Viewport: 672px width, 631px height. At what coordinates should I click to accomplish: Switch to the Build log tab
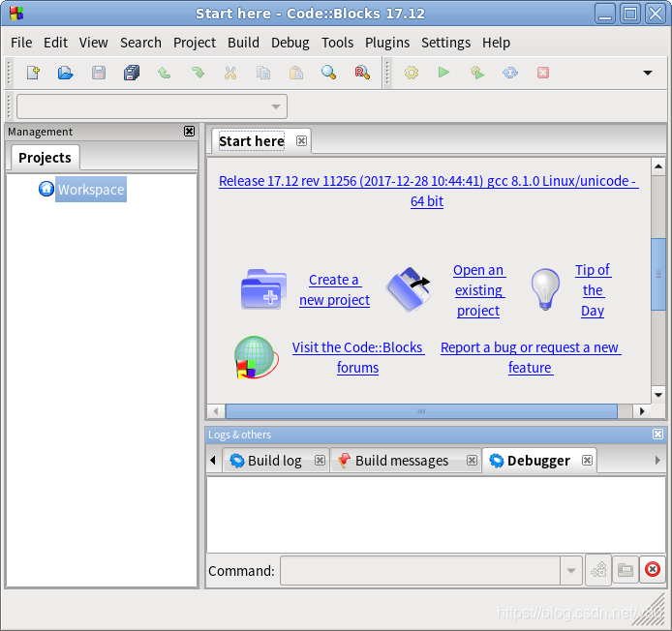275,461
